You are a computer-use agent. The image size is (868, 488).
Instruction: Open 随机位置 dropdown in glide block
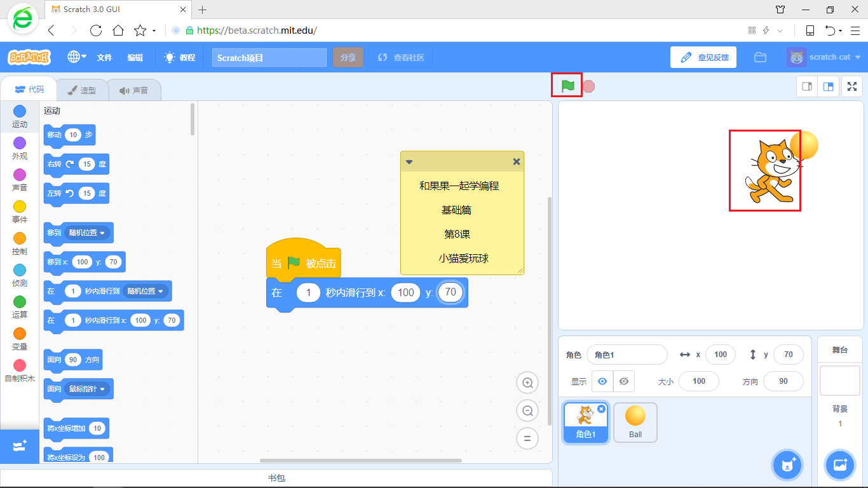[x=146, y=291]
